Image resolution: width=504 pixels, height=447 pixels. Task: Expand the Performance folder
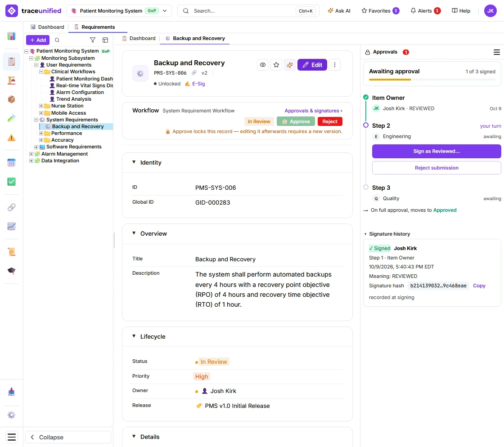point(41,133)
